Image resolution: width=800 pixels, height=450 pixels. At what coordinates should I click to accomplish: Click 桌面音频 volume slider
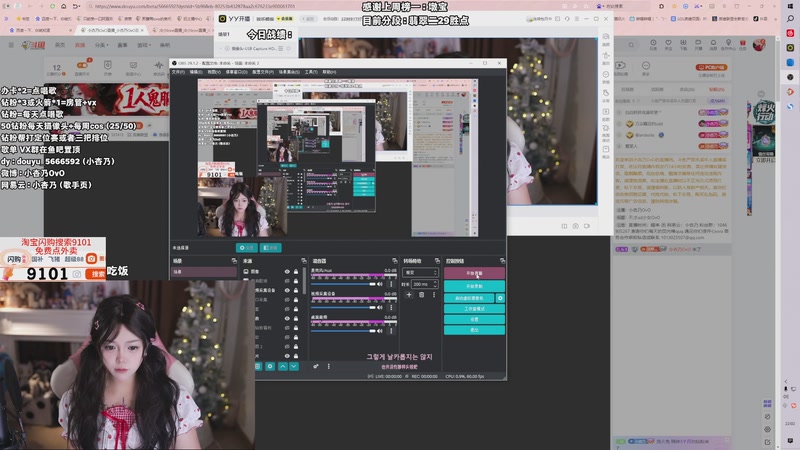[x=343, y=331]
